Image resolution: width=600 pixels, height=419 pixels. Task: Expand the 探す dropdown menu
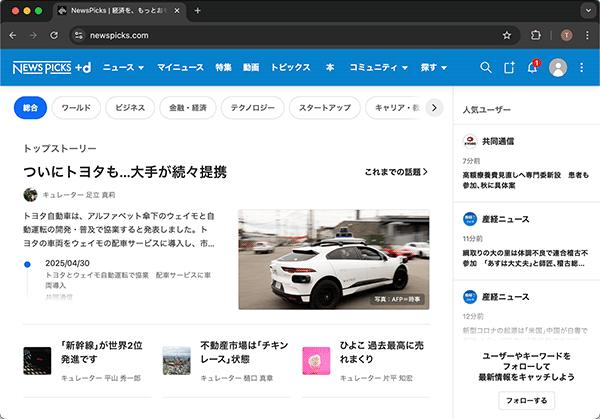point(434,68)
